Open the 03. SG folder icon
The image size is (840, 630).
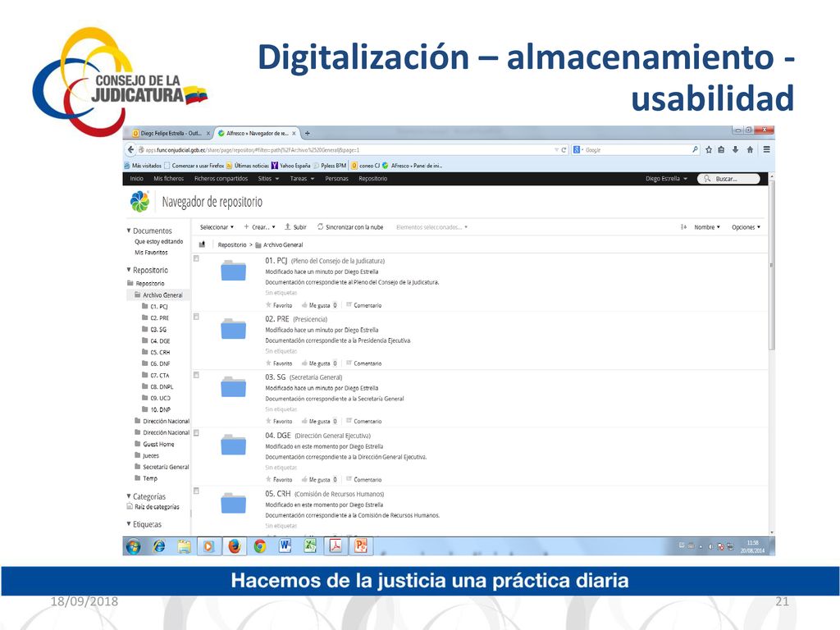tap(233, 387)
